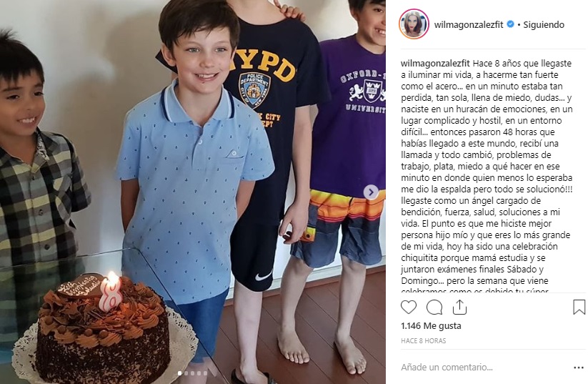The width and height of the screenshot is (588, 384).
Task: Open the HACE 8 HORAS timestamp link
Action: pyautogui.click(x=424, y=341)
